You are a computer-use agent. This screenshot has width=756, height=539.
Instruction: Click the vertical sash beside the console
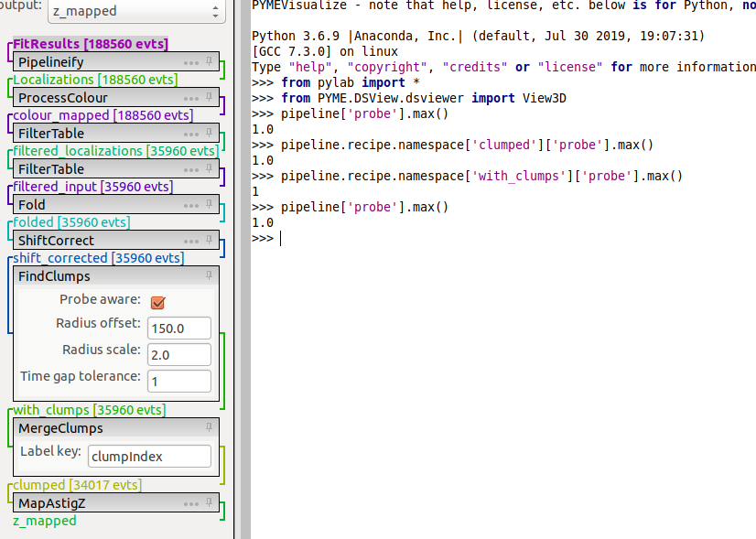coord(245,269)
